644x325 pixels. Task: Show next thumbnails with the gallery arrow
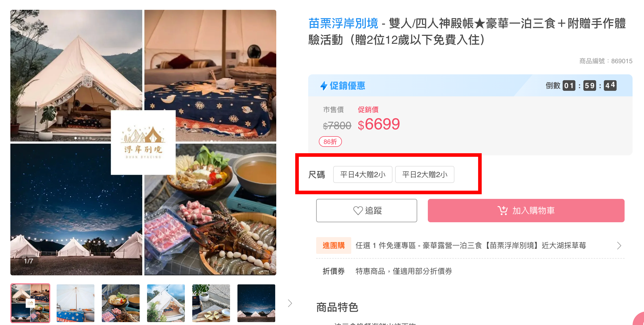coord(290,303)
